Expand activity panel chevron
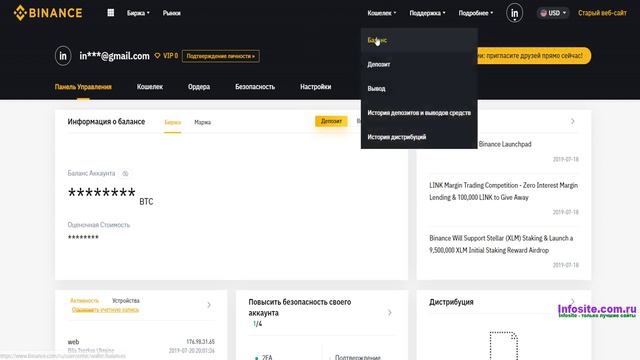 pyautogui.click(x=209, y=305)
